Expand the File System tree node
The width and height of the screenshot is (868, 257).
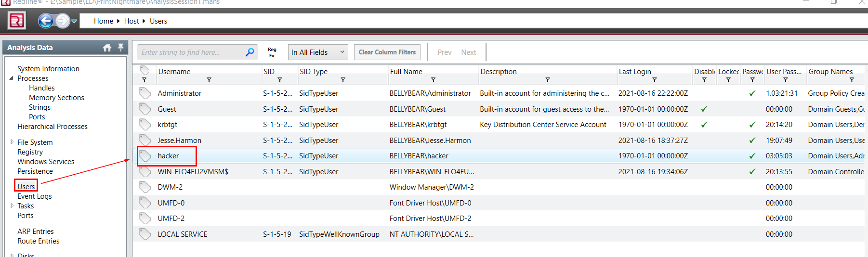click(x=12, y=142)
